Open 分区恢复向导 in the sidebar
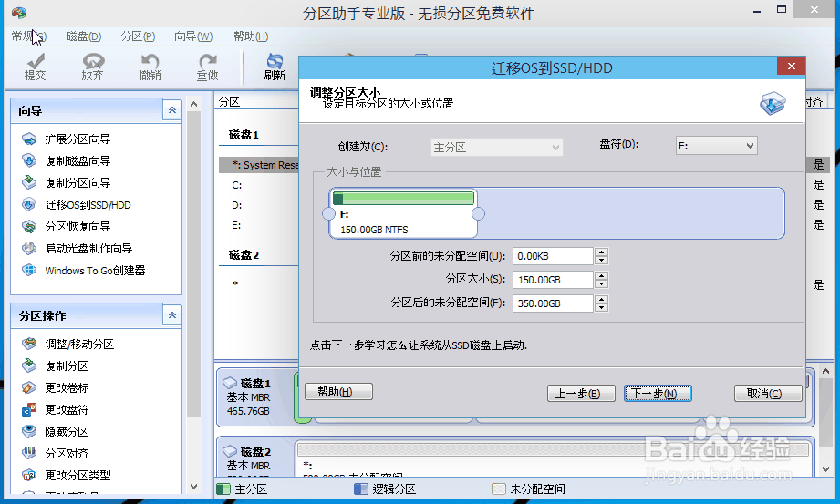 pyautogui.click(x=78, y=227)
